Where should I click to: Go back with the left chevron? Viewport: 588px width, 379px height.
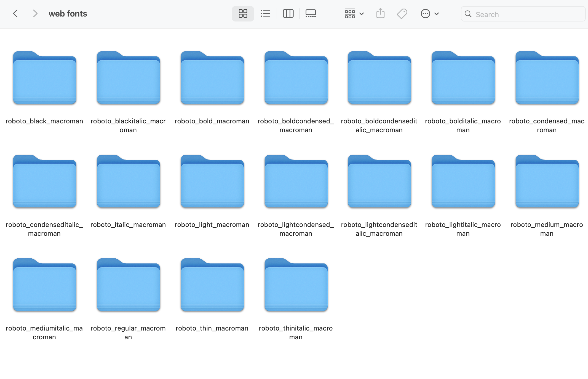coord(15,13)
